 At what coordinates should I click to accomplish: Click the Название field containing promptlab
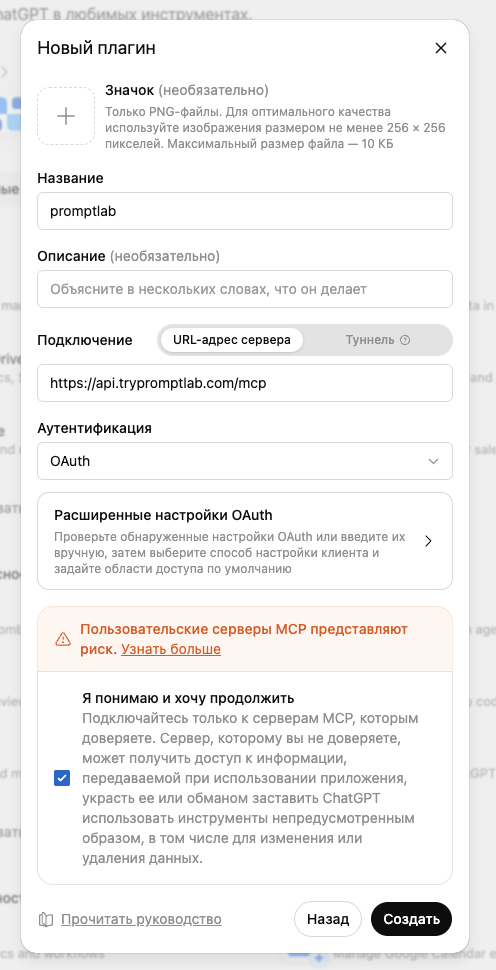tap(245, 211)
